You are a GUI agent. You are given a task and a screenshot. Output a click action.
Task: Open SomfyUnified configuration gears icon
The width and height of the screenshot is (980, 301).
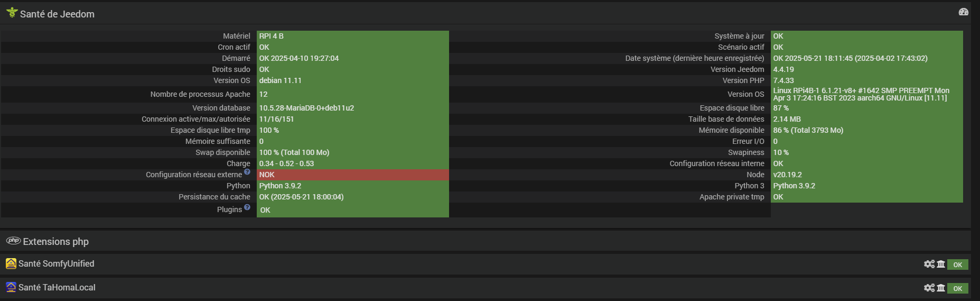pyautogui.click(x=929, y=264)
